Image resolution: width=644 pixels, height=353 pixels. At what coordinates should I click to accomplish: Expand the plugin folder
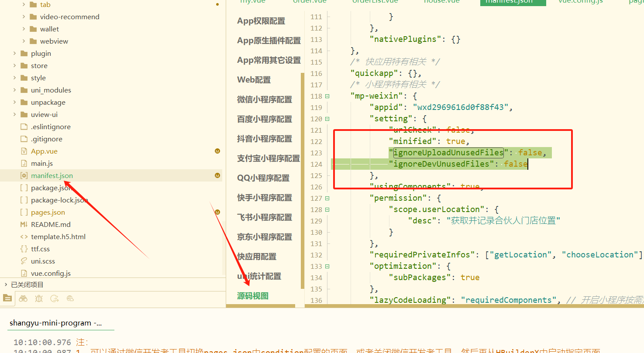tap(14, 53)
